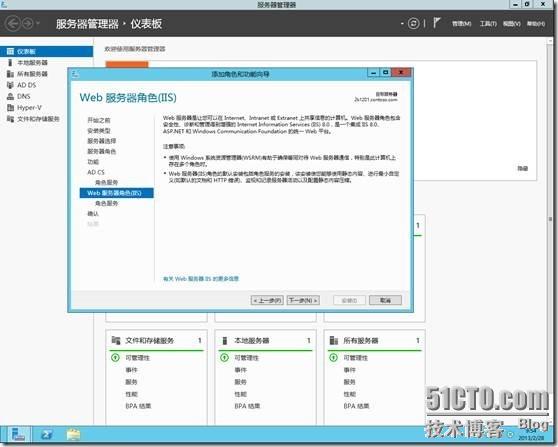
Task: Click the Hyper-V sidebar icon
Action: (10, 107)
